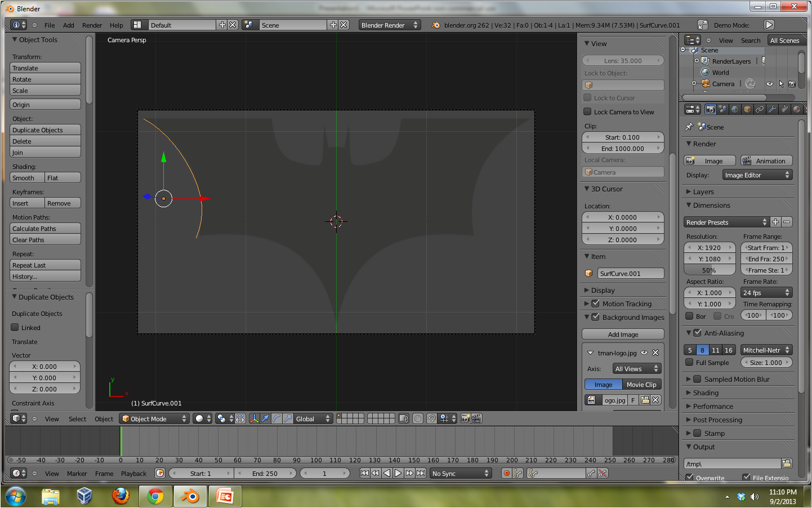Pin the properties context with pushpin icon

point(689,127)
